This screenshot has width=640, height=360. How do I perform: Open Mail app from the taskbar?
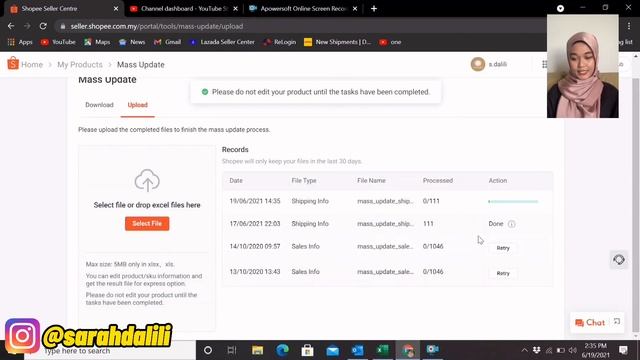click(333, 351)
